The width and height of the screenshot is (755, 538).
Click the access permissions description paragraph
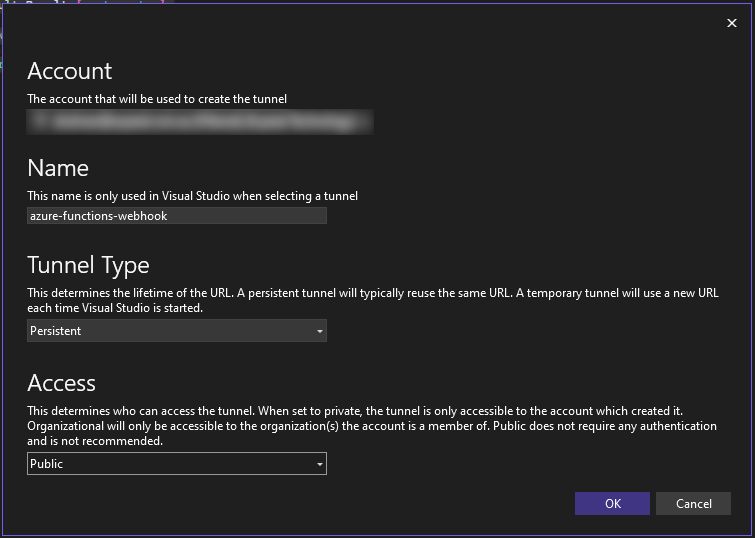pos(370,426)
